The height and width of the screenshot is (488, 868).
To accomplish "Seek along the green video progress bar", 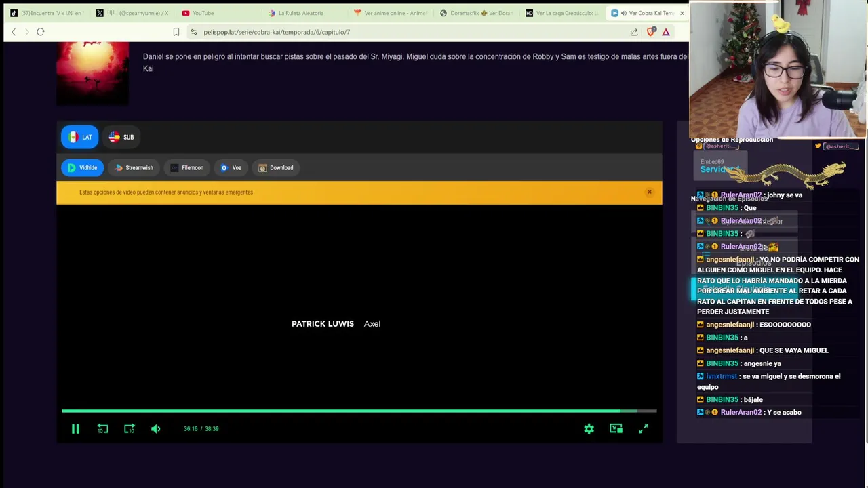I will coord(359,411).
